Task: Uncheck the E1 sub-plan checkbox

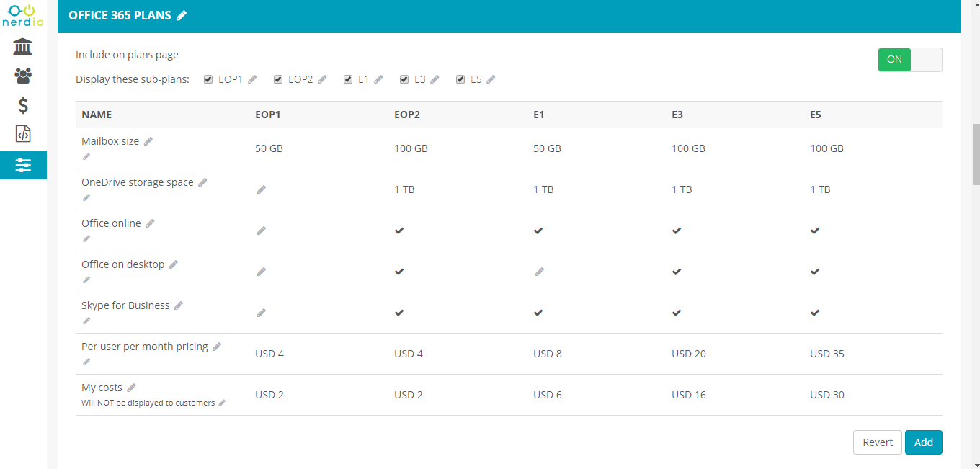Action: coord(348,79)
